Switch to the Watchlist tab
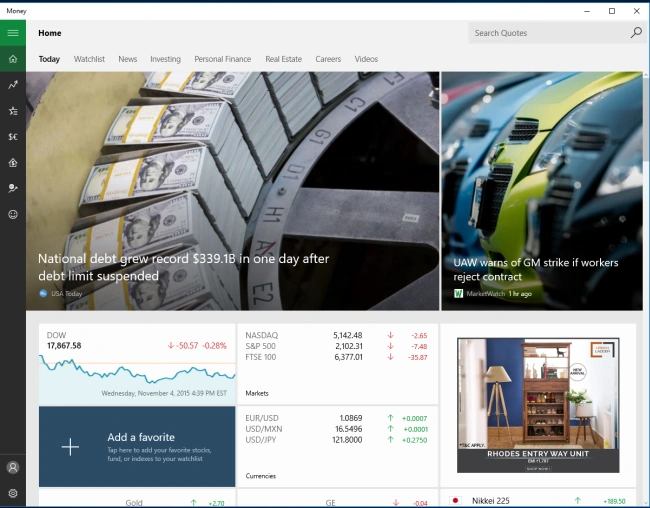 (x=89, y=59)
